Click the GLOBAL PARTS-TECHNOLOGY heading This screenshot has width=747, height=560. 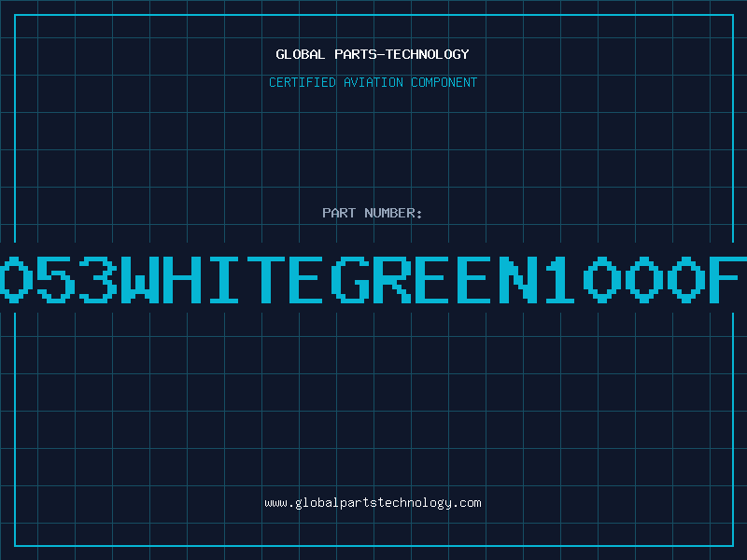point(373,54)
